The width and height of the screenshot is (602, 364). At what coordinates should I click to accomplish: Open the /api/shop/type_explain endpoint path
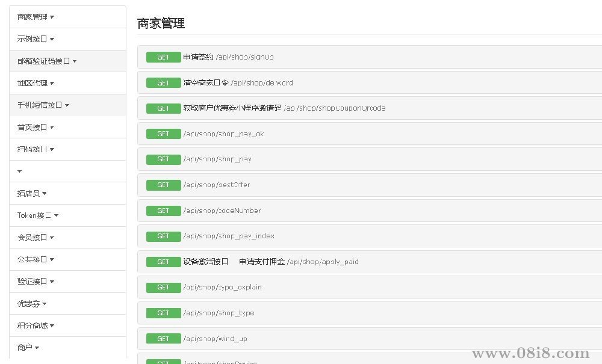pos(222,287)
